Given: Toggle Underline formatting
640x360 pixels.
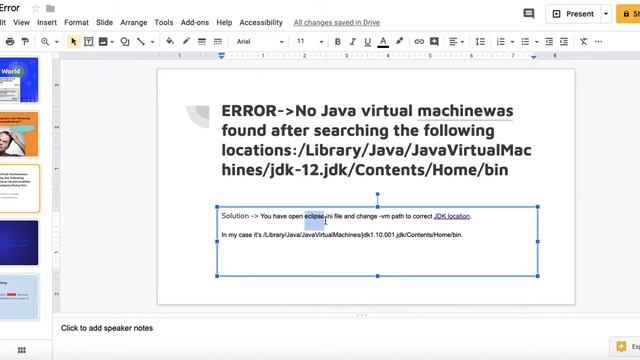Looking at the screenshot, I should [x=368, y=42].
